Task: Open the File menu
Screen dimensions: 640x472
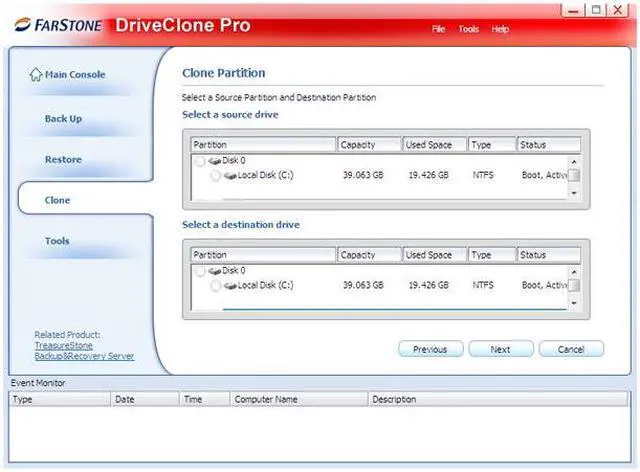Action: tap(438, 29)
